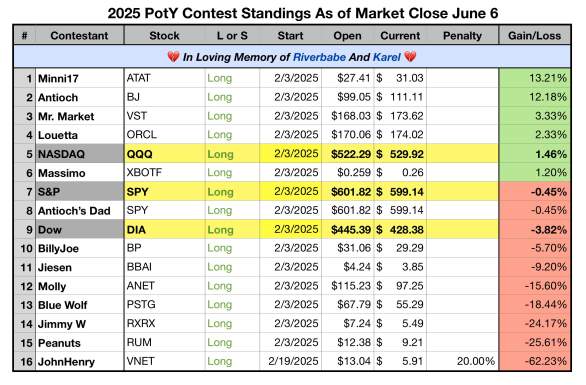
Task: Select the Contestant column header
Action: click(79, 36)
